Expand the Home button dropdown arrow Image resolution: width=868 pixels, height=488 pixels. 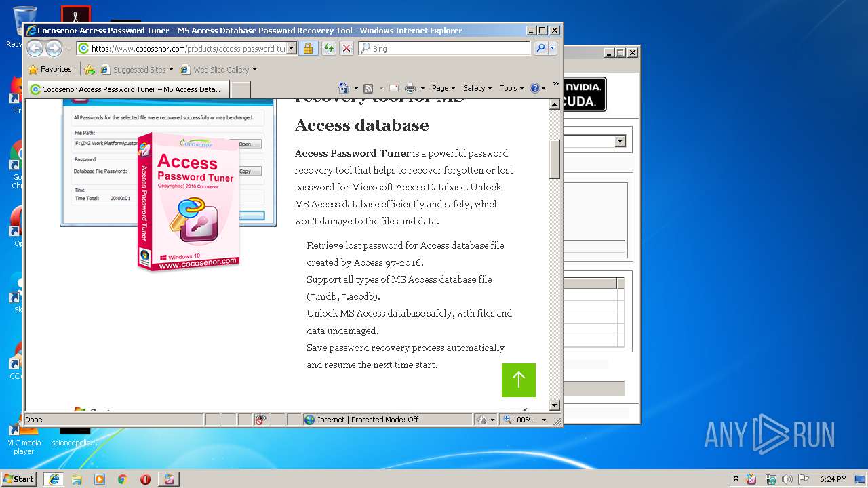356,88
